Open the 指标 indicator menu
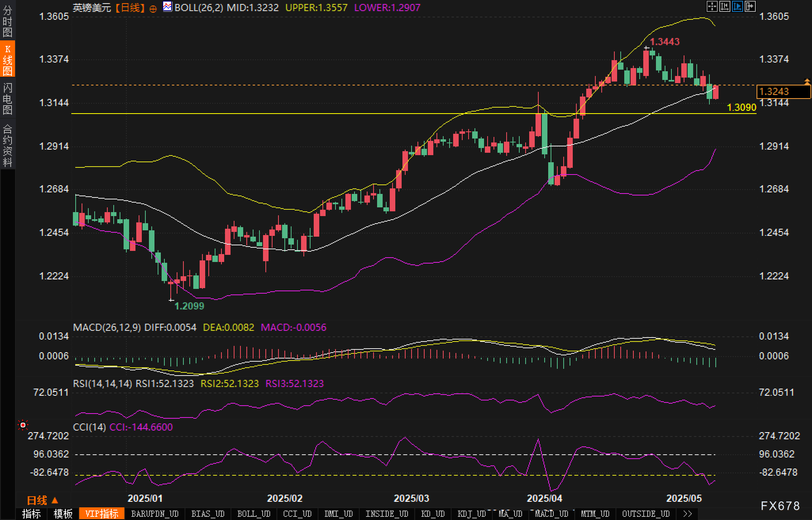The height and width of the screenshot is (520, 812). (31, 514)
